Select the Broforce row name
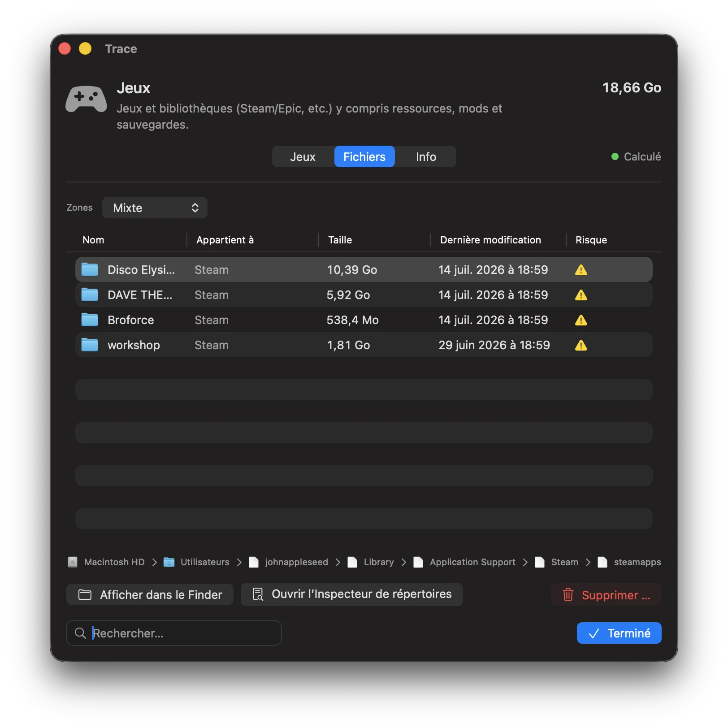 [131, 320]
